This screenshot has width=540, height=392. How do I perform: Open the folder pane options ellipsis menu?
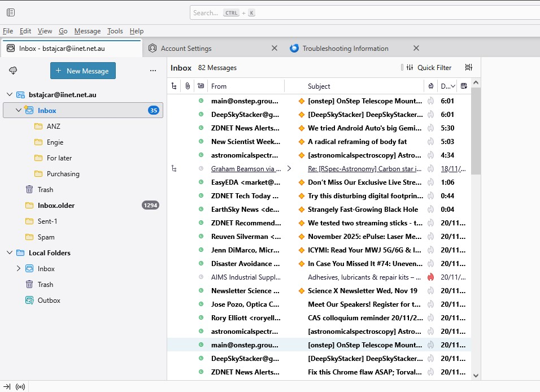153,71
